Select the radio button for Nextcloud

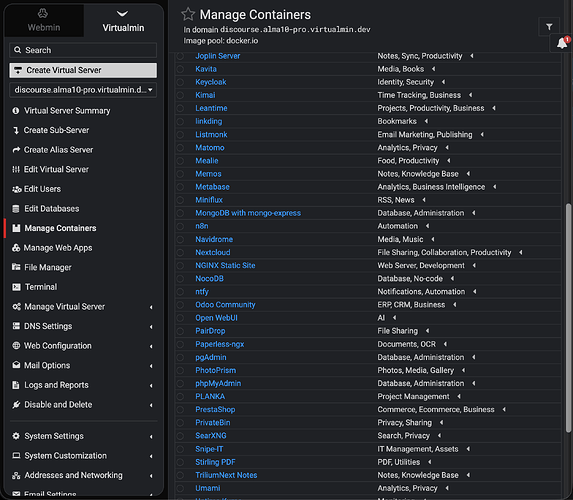click(180, 253)
